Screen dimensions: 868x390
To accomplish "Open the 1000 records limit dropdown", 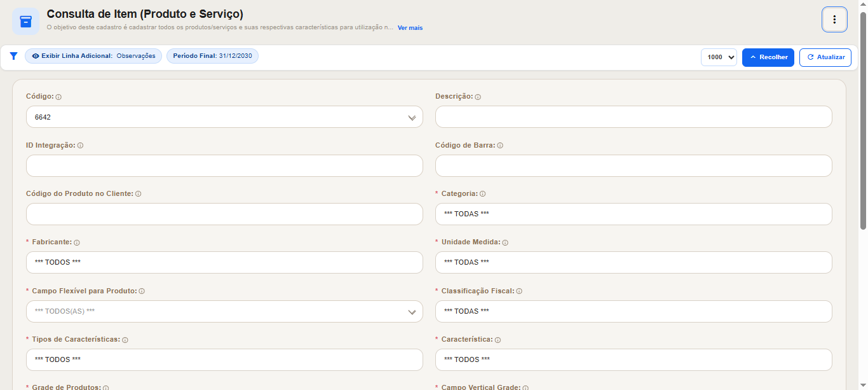I will (719, 57).
